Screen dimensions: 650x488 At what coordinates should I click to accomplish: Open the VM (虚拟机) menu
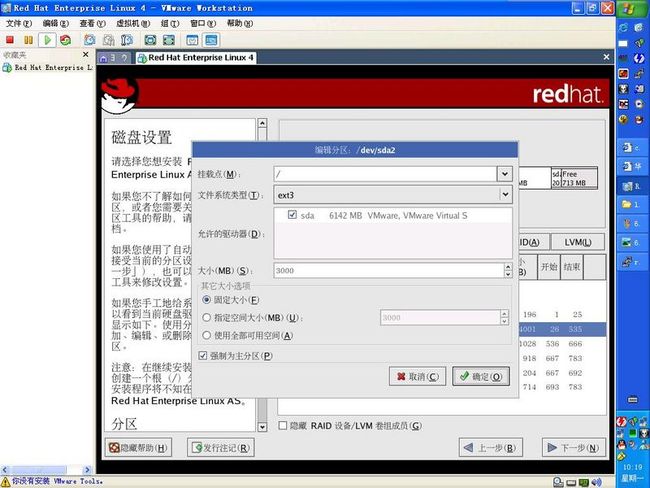coord(133,24)
